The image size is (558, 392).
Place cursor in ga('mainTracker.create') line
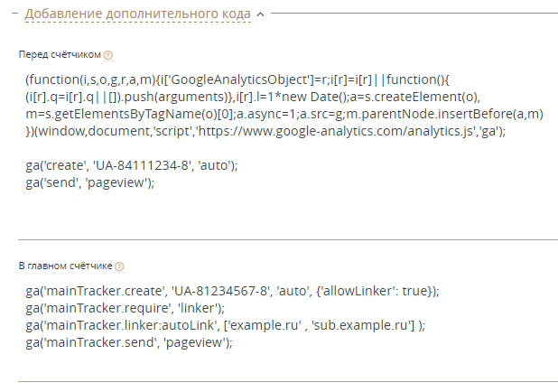pyautogui.click(x=232, y=291)
